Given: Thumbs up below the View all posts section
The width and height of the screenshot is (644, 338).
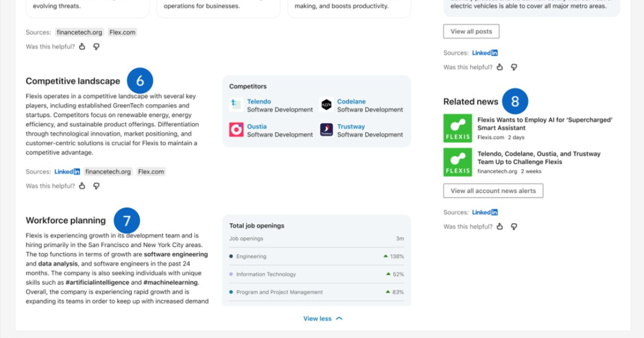Looking at the screenshot, I should [x=500, y=67].
